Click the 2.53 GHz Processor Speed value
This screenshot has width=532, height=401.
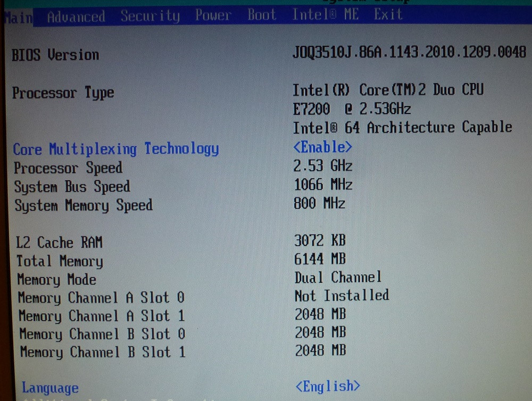[x=323, y=166]
